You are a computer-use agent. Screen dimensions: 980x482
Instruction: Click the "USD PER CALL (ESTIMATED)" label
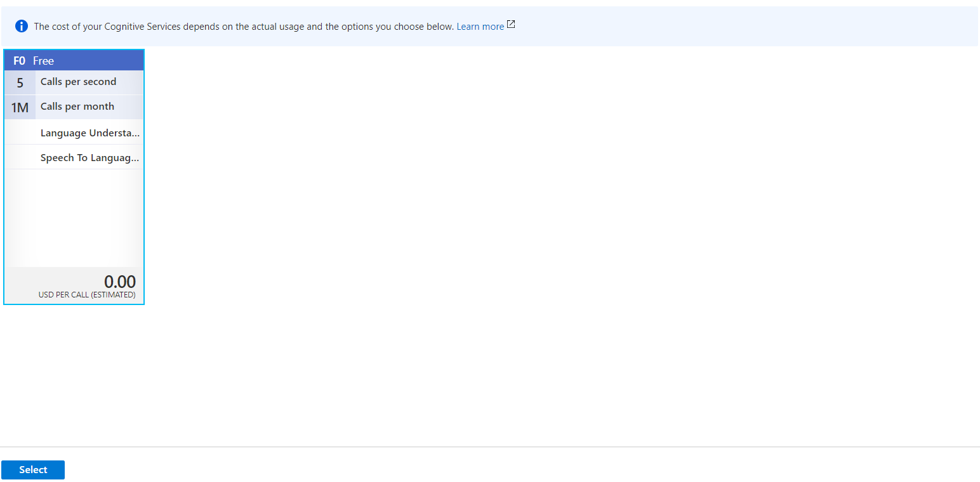tap(86, 294)
